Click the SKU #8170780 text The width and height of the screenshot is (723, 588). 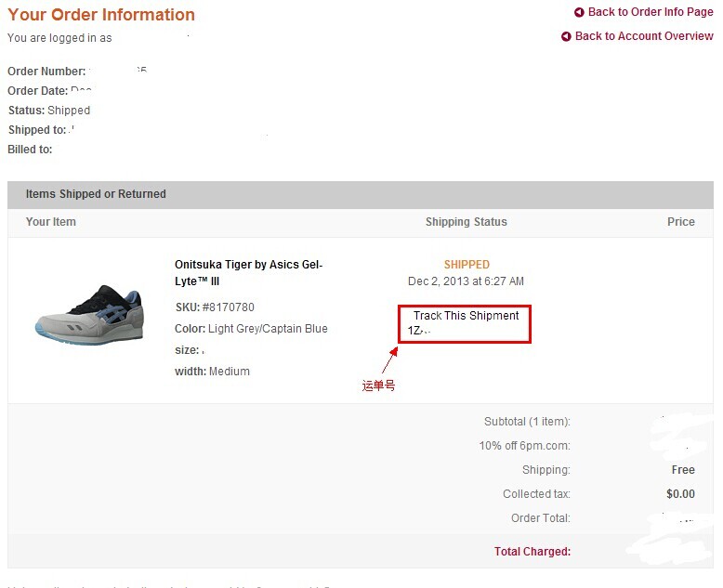(215, 307)
